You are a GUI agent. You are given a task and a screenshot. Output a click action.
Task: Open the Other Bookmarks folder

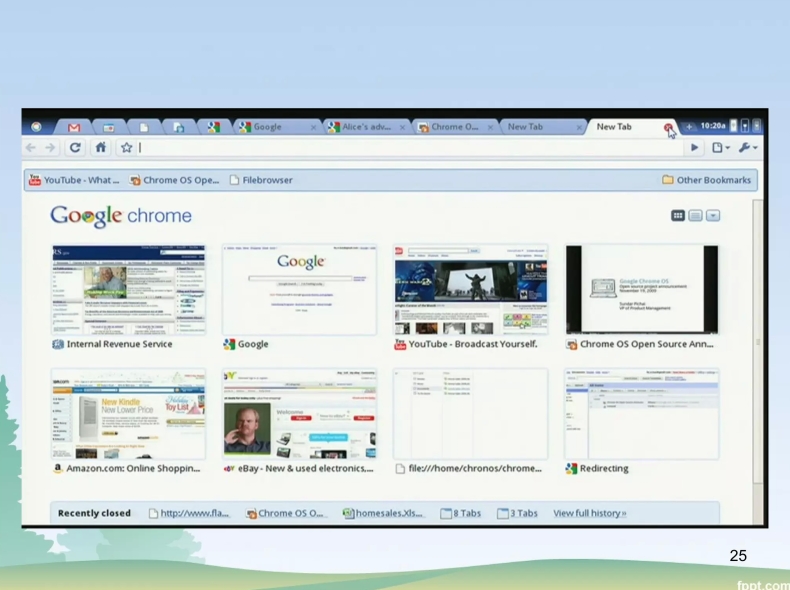coord(709,181)
